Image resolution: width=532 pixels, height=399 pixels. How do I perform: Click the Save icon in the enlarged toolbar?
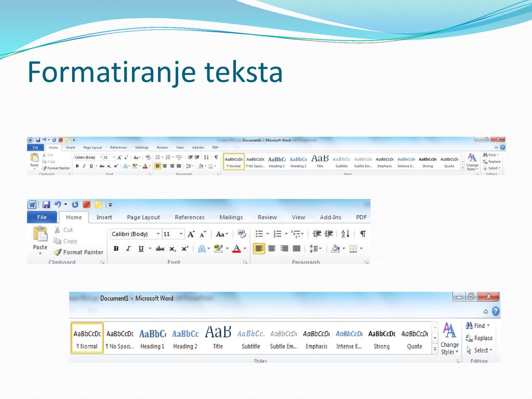[x=46, y=205]
